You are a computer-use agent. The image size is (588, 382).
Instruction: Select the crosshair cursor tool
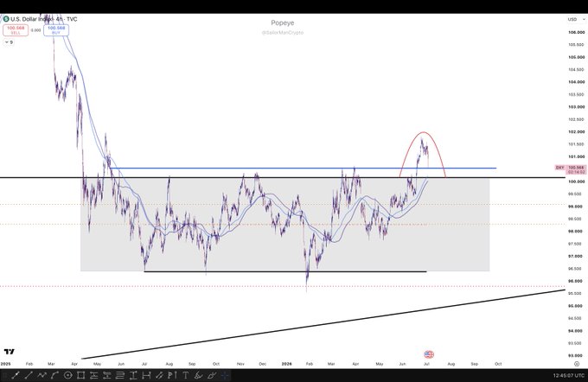(225, 375)
